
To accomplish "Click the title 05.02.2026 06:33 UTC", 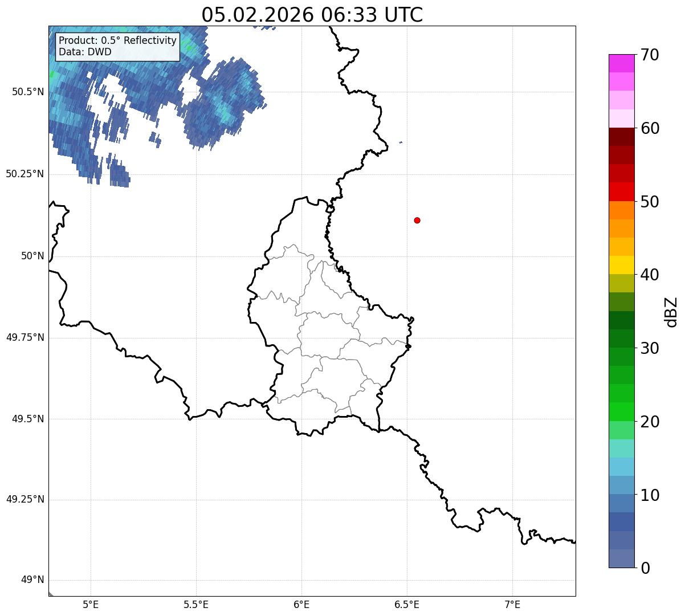I will click(312, 15).
